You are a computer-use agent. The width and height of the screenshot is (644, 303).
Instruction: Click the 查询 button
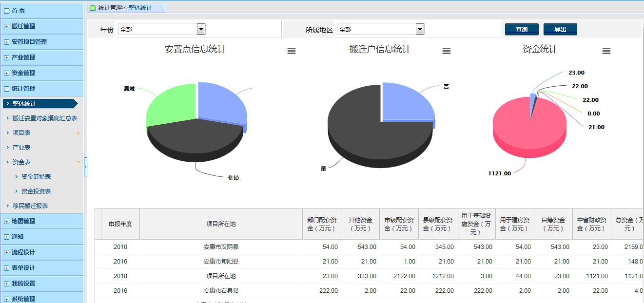[522, 30]
